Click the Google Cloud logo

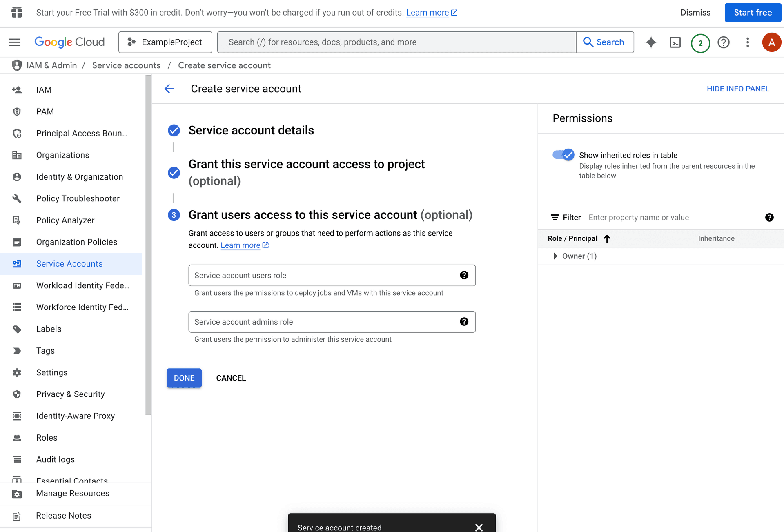69,42
